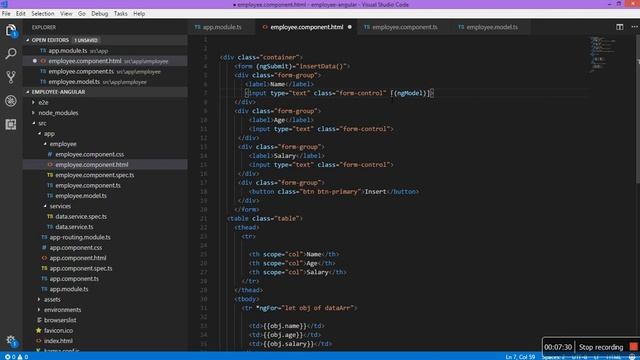Click the Visual Studio Code logo icon
Viewport: 640px width, 360px height.
(4, 4)
